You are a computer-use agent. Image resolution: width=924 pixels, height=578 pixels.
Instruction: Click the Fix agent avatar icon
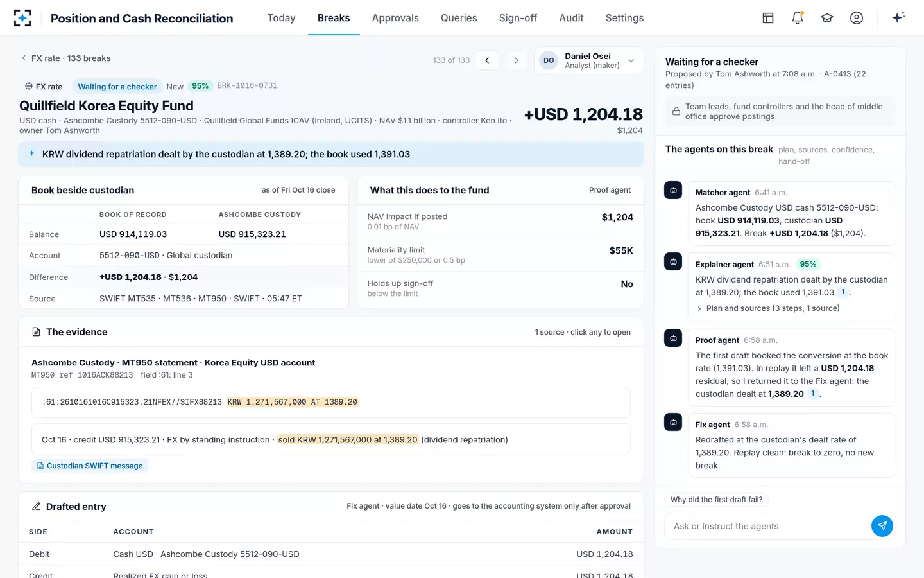click(673, 422)
